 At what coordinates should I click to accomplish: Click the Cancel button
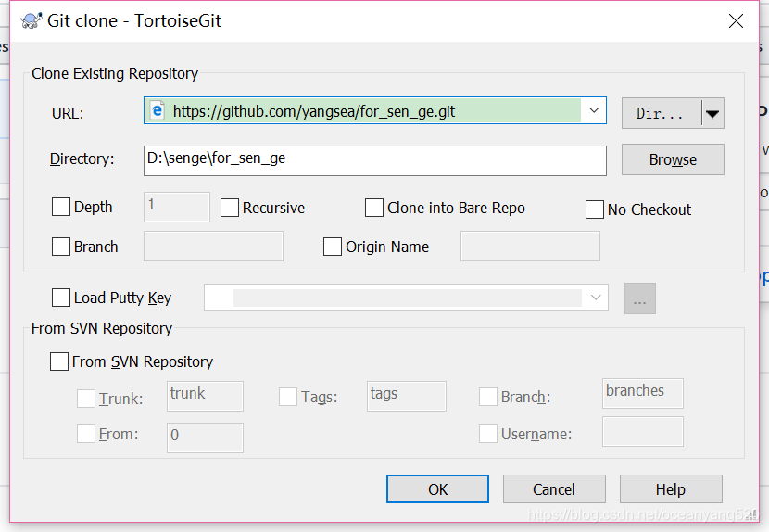pos(554,488)
